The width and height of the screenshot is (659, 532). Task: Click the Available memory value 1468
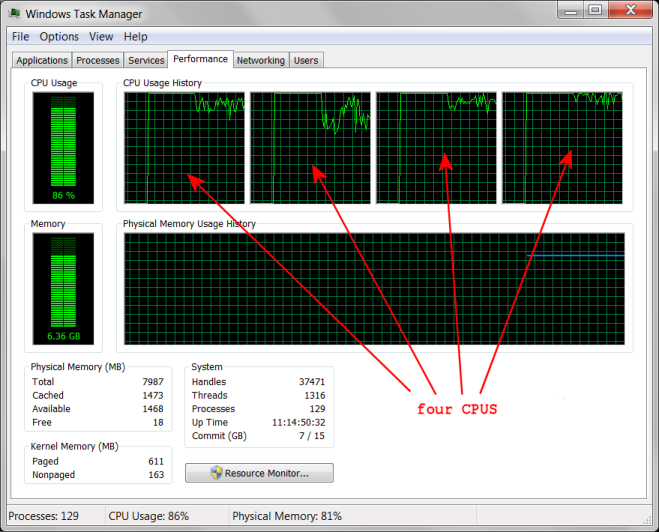click(153, 409)
